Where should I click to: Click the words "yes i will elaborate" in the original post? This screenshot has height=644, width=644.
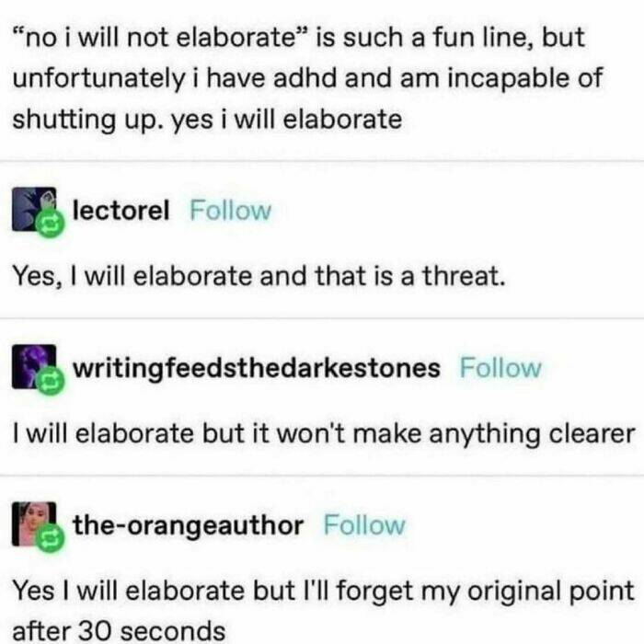pyautogui.click(x=287, y=120)
